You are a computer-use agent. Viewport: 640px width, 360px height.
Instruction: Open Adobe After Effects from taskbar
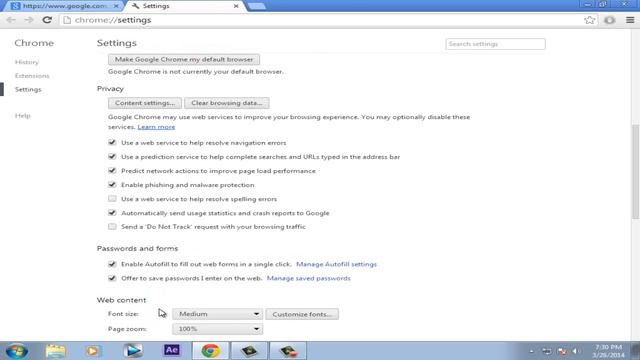[172, 351]
